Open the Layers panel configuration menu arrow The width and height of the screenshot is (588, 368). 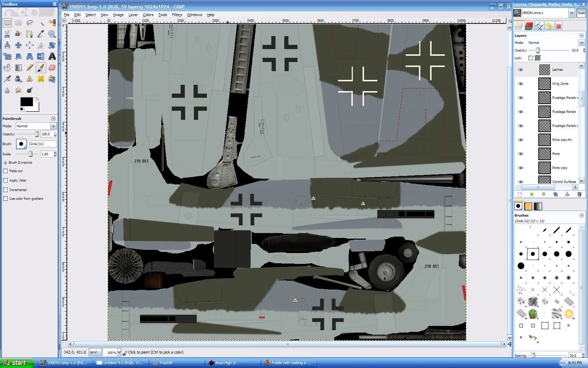pyautogui.click(x=581, y=35)
